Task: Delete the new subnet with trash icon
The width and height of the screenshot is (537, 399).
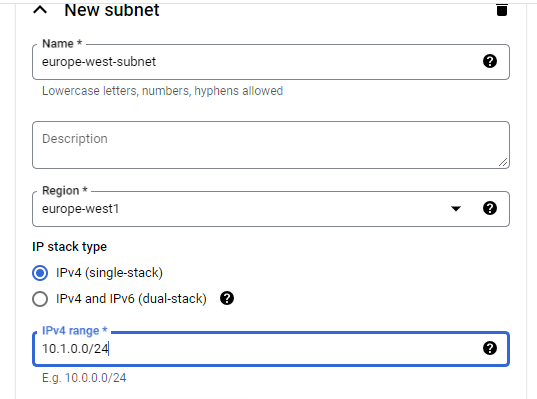Action: point(502,10)
